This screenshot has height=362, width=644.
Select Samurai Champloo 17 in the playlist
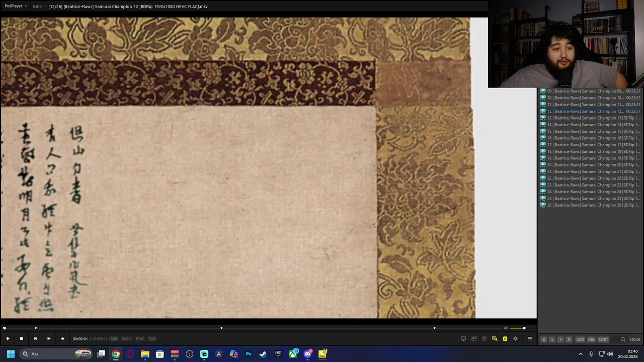point(590,145)
